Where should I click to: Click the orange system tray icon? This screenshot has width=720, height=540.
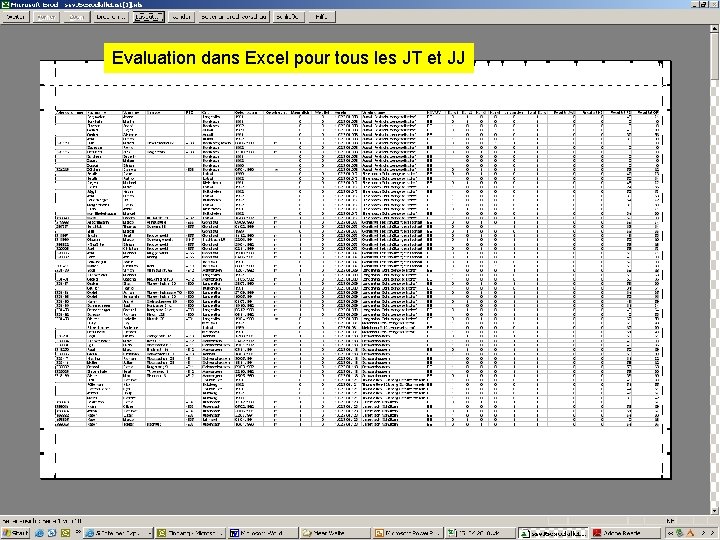coord(689,533)
